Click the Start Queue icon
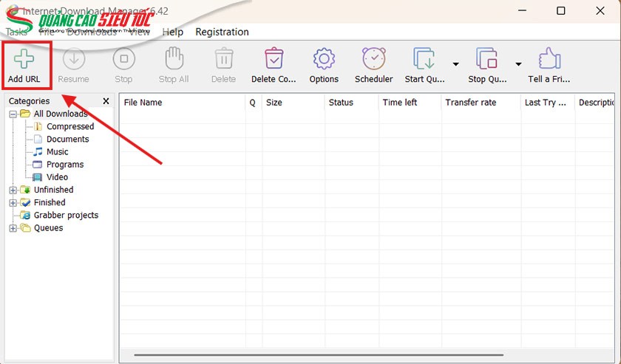621x364 pixels. tap(424, 58)
